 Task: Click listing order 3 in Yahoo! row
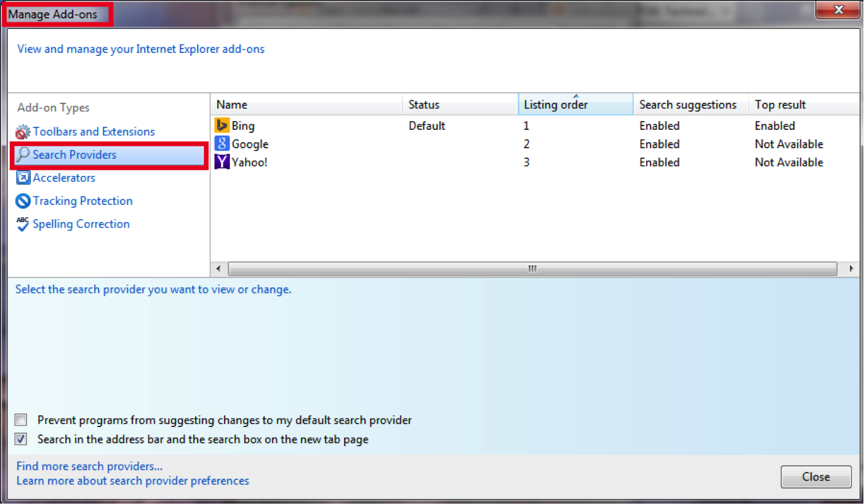coord(527,162)
